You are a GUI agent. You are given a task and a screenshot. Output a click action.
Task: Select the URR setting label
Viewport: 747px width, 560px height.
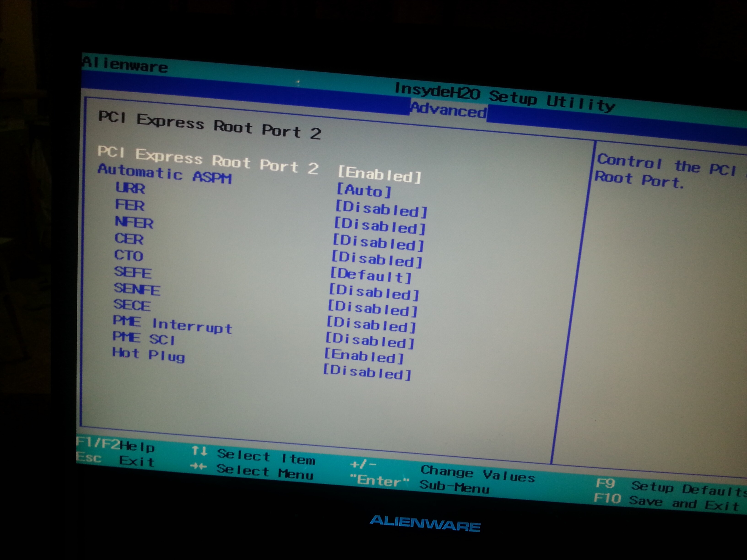pyautogui.click(x=130, y=188)
